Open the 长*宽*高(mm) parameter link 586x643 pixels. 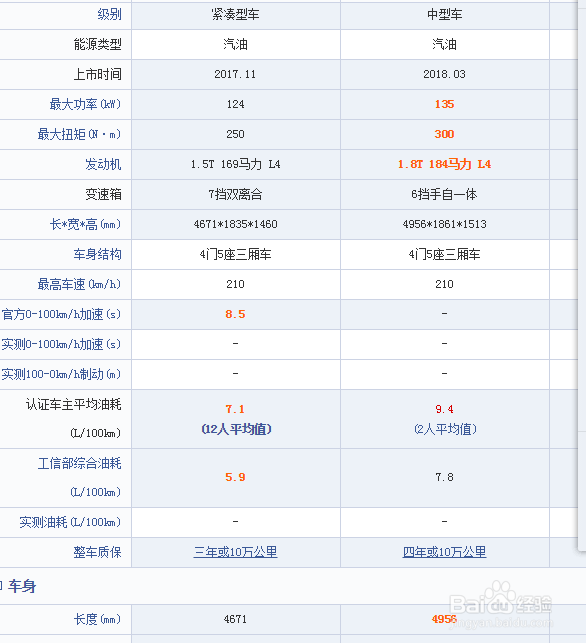[x=85, y=224]
